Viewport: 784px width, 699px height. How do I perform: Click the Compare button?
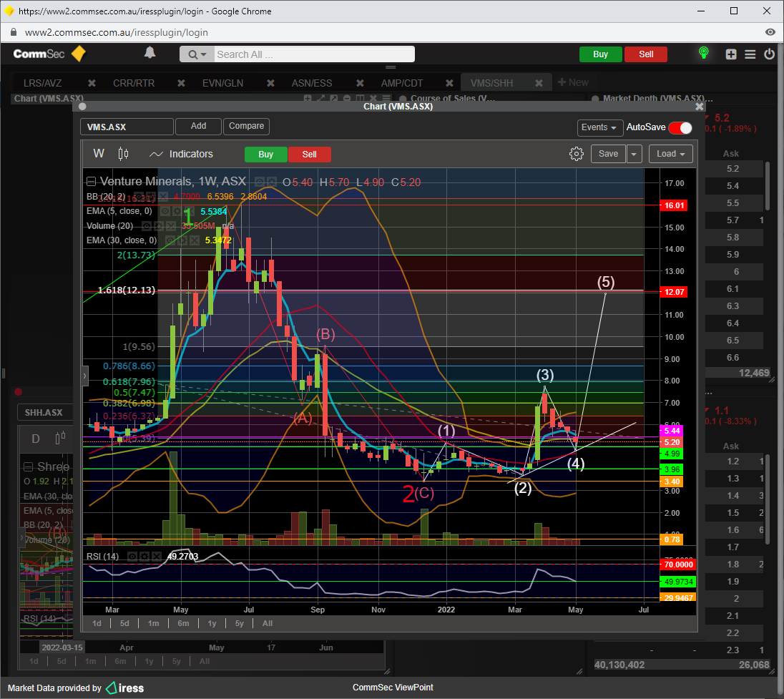[x=246, y=127]
